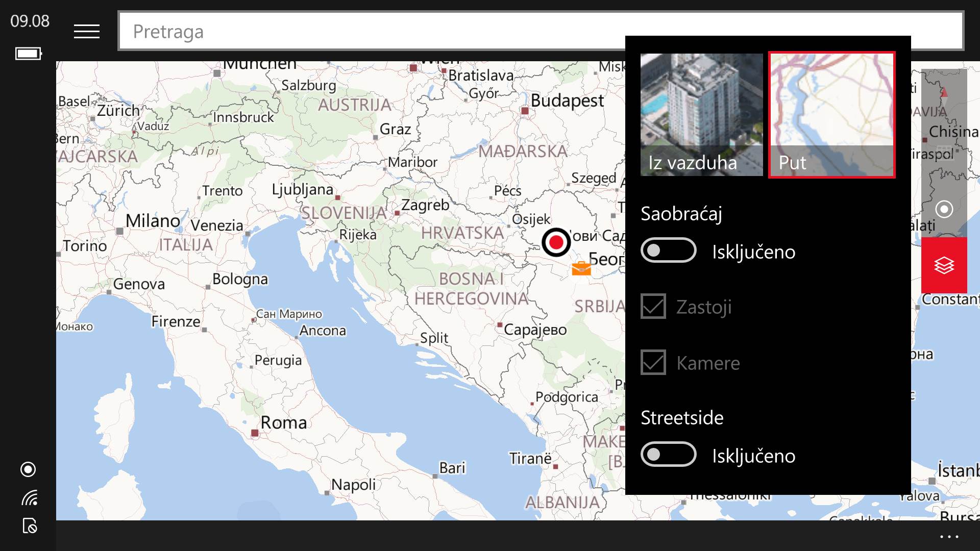This screenshot has height=551, width=980.
Task: Click the Budapest city label on the map
Action: (567, 101)
